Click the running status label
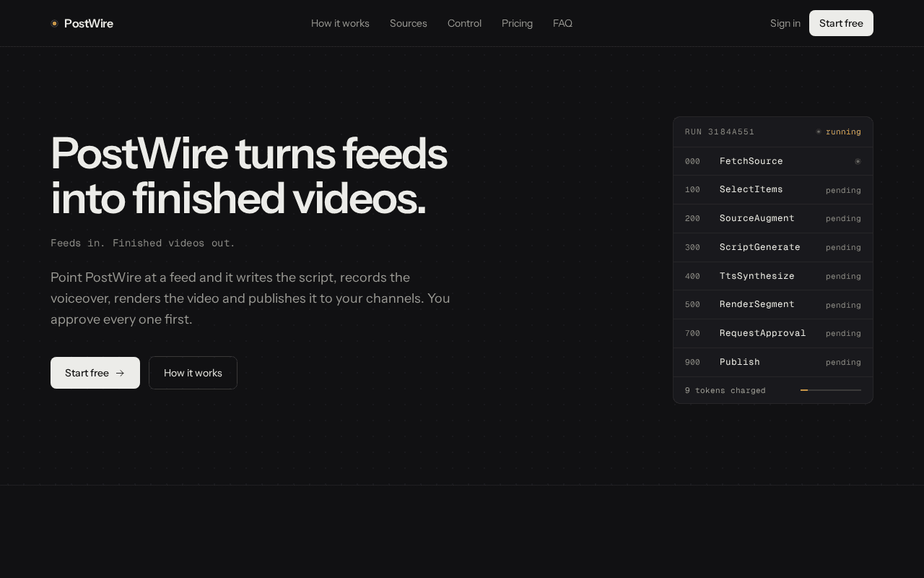This screenshot has height=578, width=924. tap(843, 131)
